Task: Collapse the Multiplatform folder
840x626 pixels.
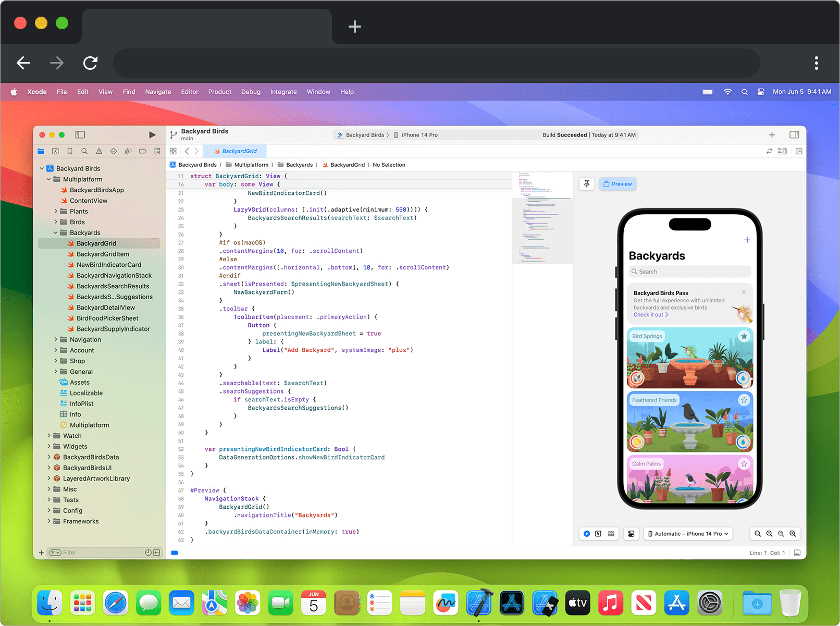Action: (49, 179)
